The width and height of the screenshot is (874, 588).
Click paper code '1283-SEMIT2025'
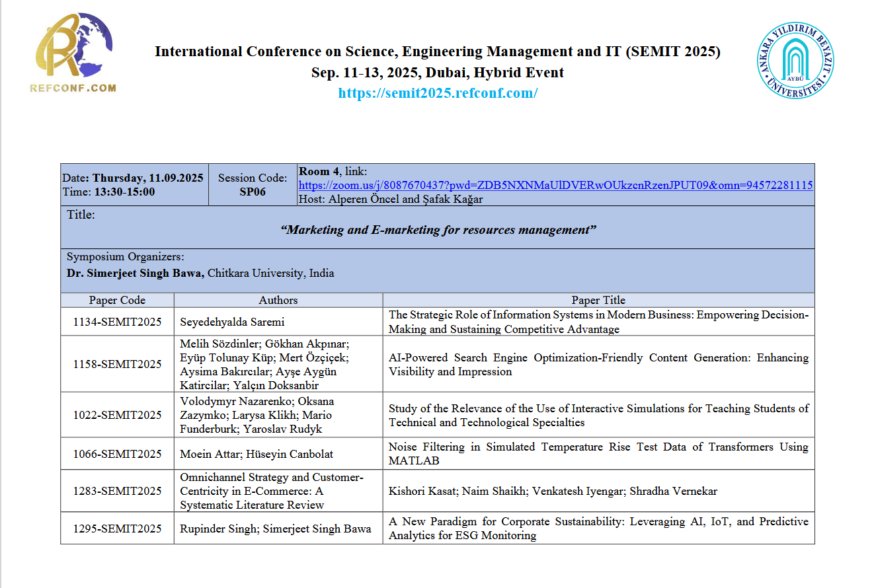[117, 491]
